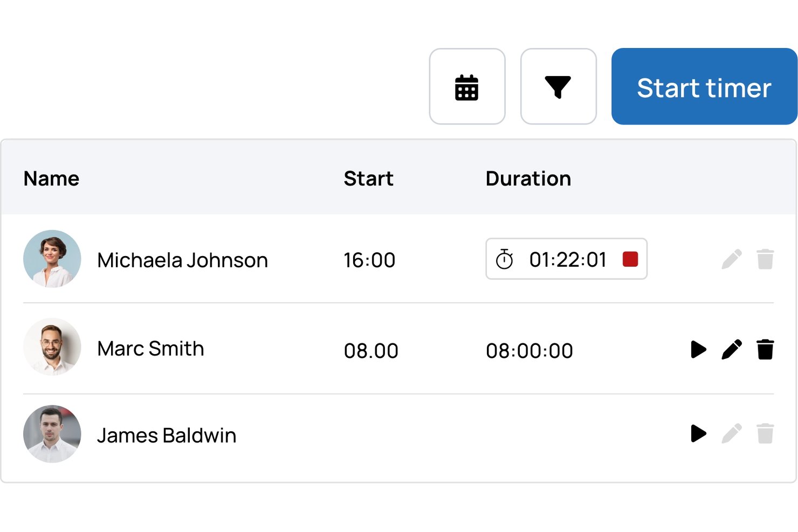Click the James Baldwin name

(x=167, y=435)
